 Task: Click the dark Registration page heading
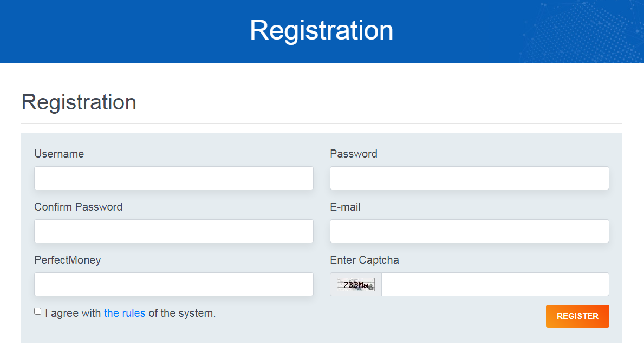tap(79, 102)
